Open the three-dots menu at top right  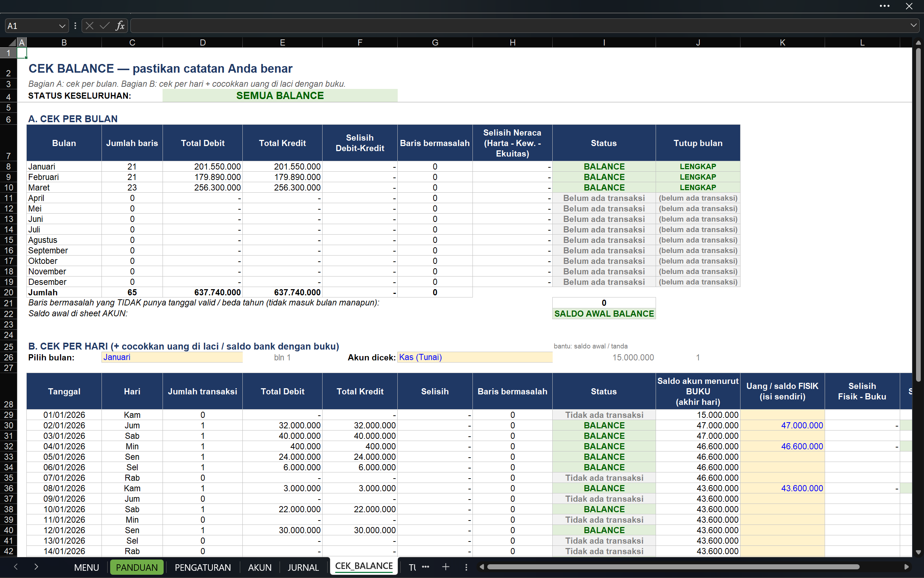(x=885, y=6)
